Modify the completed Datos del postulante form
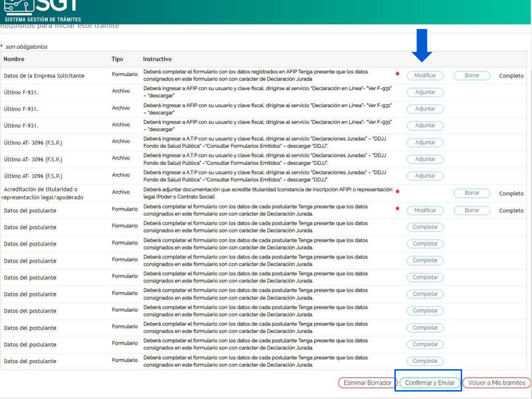This screenshot has width=532, height=399. 425,210
